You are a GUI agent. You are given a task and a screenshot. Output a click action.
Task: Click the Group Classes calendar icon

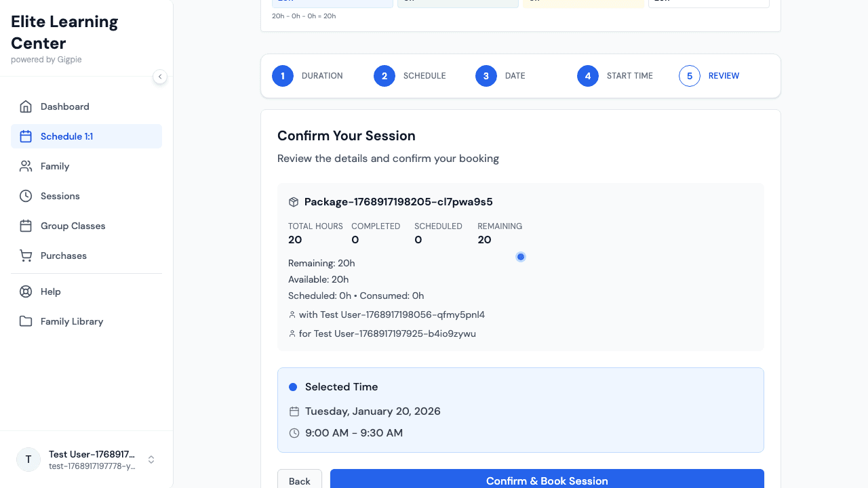point(26,226)
